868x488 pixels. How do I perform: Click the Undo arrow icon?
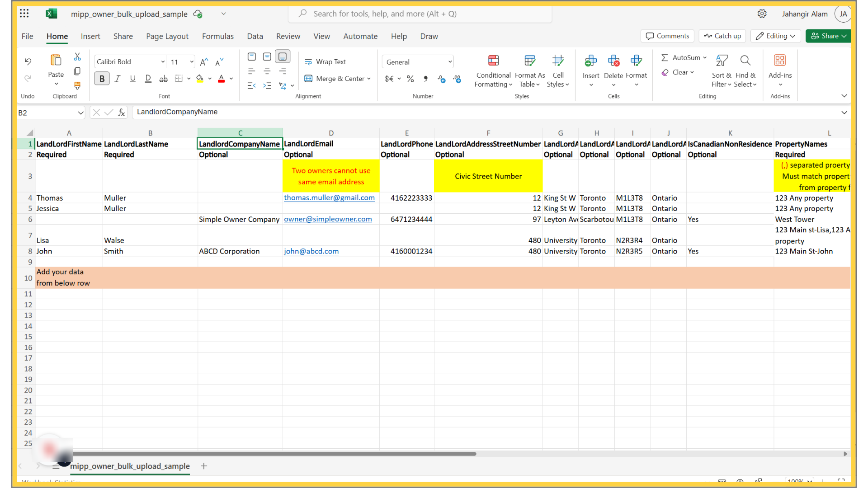(x=28, y=61)
